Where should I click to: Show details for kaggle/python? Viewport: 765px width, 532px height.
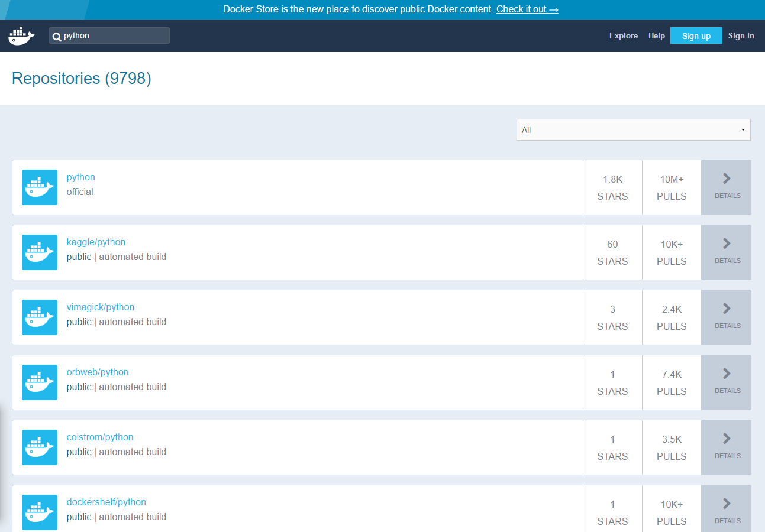(727, 252)
